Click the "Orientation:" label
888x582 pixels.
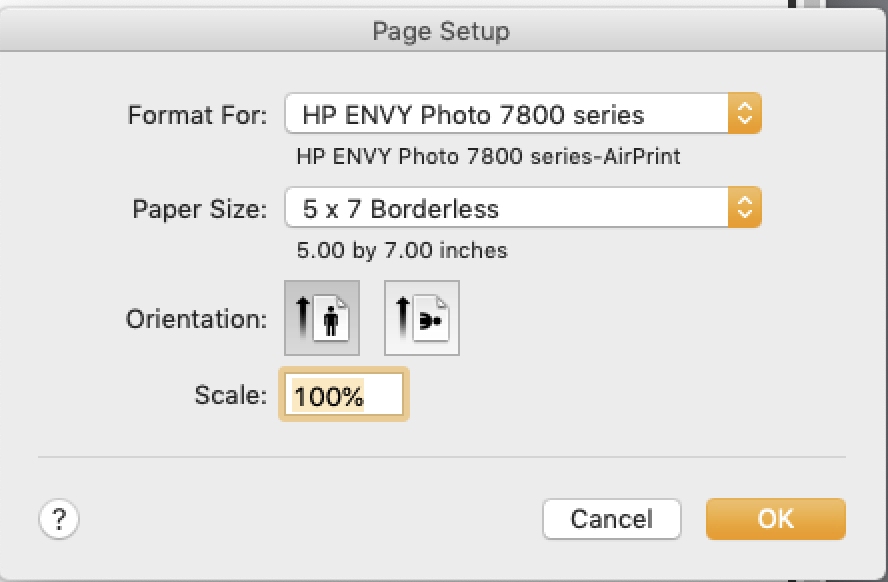(196, 319)
